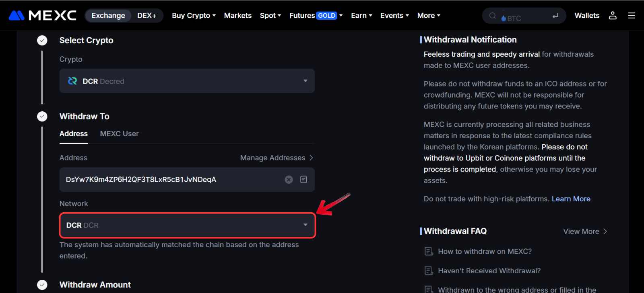The image size is (644, 293).
Task: Select the MEXC User tab
Action: coord(119,134)
